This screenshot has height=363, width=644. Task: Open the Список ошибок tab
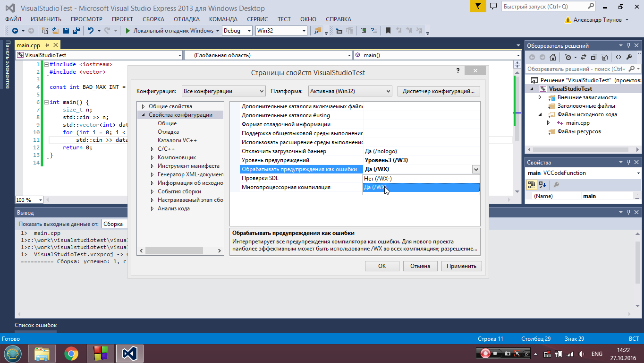coord(36,325)
